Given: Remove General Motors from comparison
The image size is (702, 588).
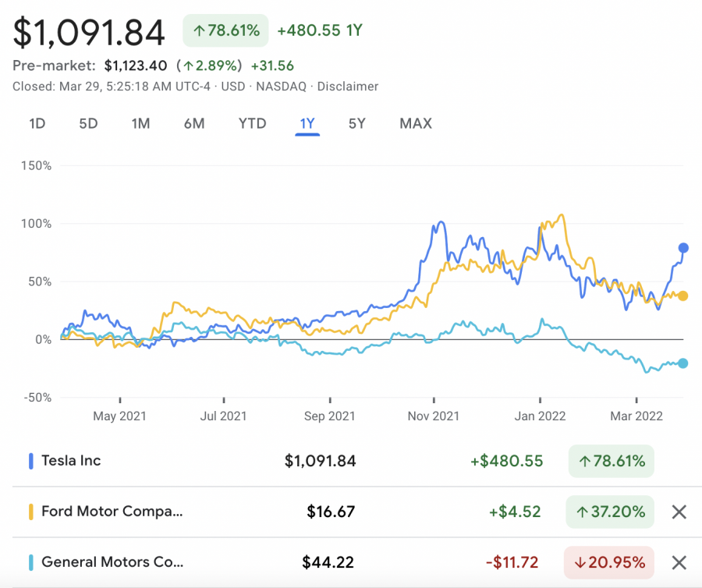Looking at the screenshot, I should (x=679, y=562).
